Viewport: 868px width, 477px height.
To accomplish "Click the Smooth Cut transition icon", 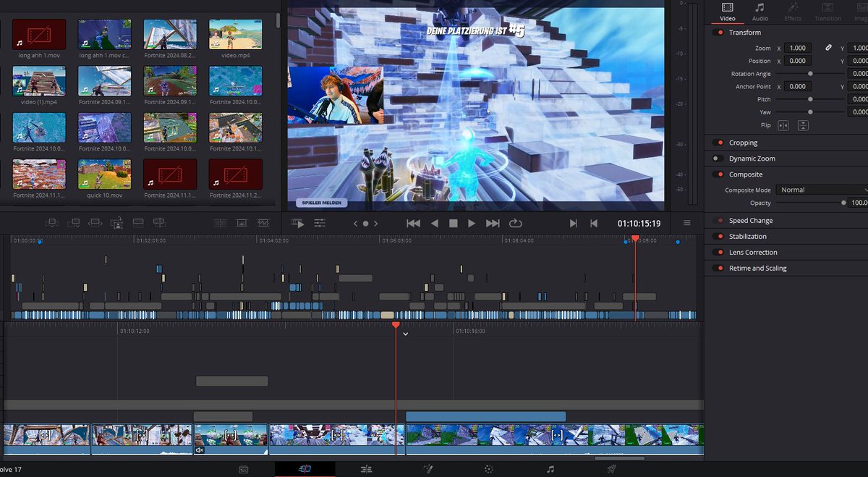I will click(x=263, y=223).
